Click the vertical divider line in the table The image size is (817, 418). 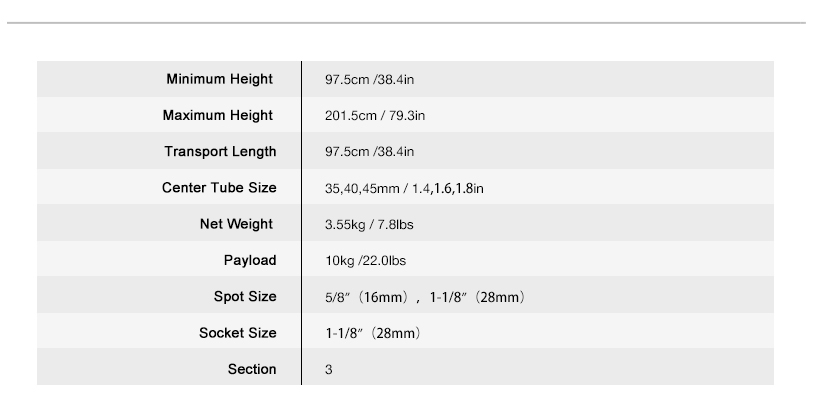301,223
